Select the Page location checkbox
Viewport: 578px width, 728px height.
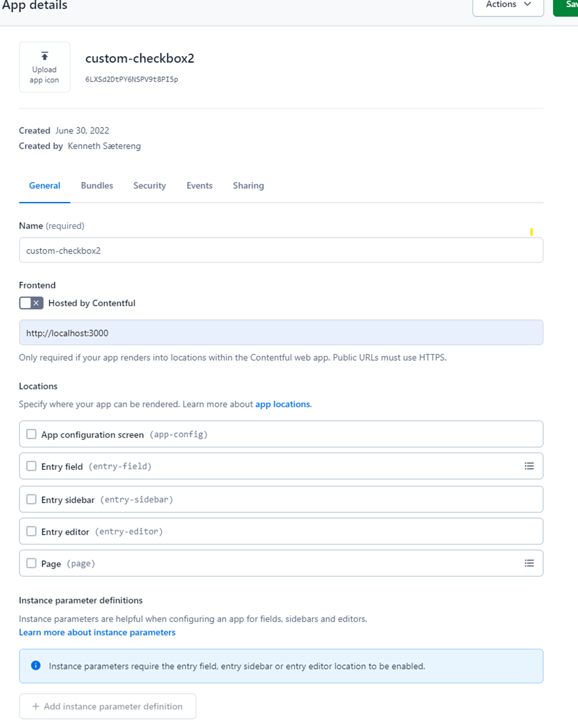31,563
